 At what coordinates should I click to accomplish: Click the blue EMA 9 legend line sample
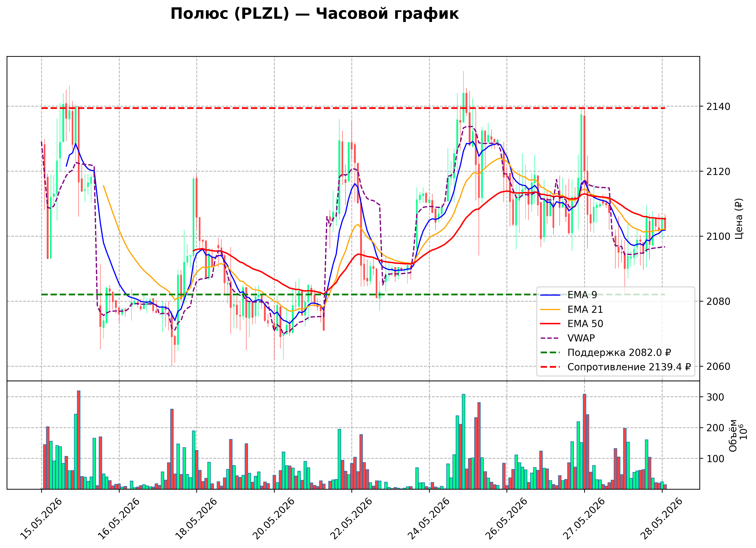coord(550,295)
